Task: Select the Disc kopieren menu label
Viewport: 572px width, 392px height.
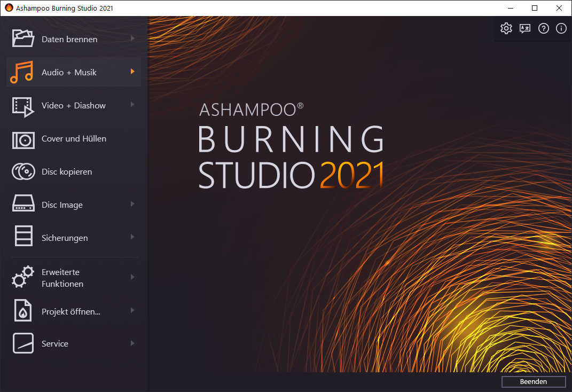Action: point(67,172)
